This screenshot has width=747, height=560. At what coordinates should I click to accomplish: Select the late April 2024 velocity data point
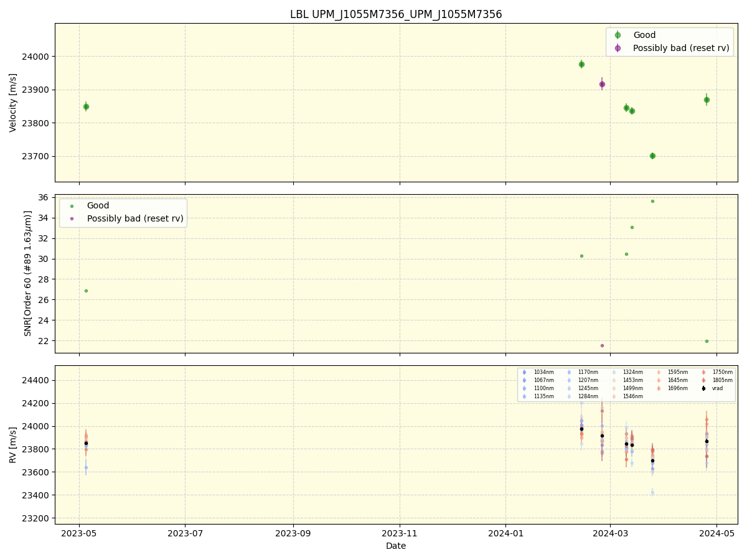pyautogui.click(x=707, y=100)
